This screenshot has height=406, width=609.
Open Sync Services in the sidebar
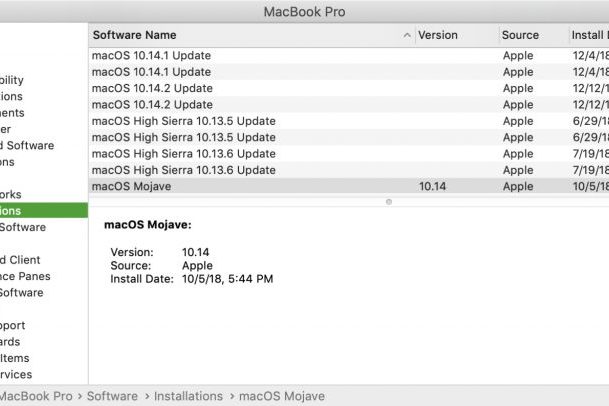click(x=20, y=374)
